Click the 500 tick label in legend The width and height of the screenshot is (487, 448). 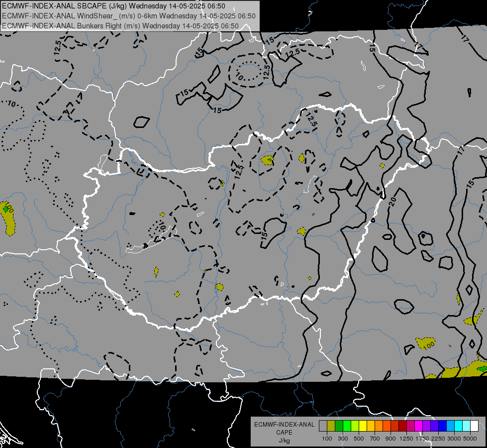point(359,439)
